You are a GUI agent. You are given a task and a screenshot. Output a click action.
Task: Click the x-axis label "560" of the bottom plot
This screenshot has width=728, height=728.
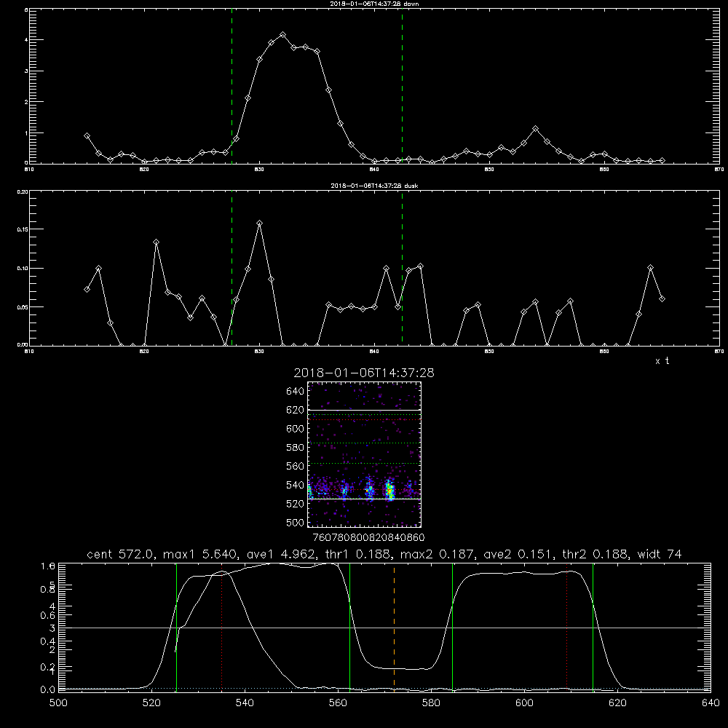pyautogui.click(x=338, y=703)
